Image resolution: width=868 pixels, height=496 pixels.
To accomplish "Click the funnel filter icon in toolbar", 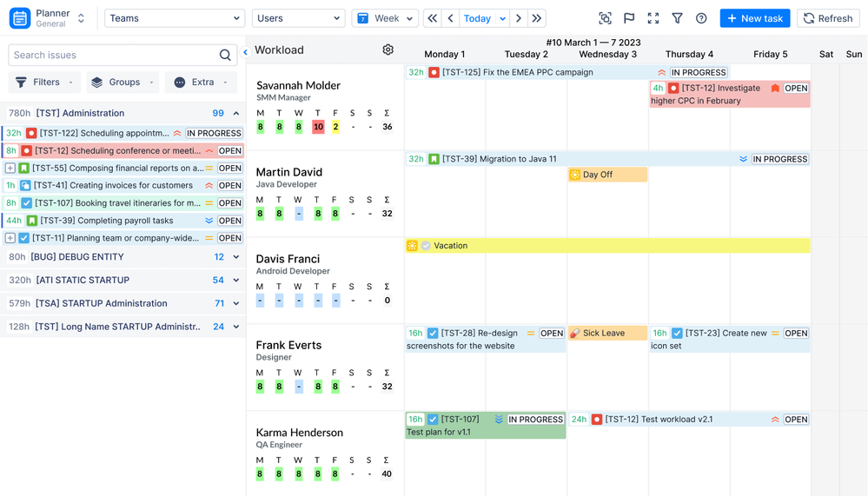I will 677,18.
